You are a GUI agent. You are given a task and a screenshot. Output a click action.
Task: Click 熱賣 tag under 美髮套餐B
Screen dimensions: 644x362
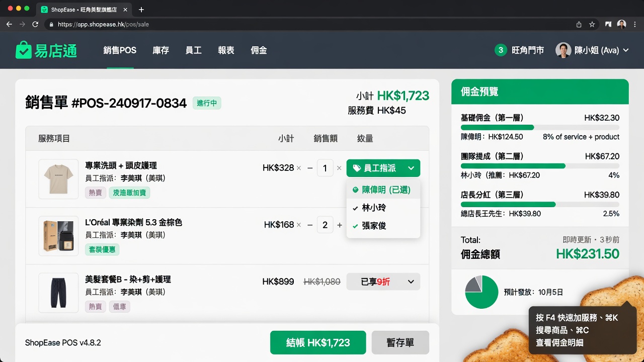pos(96,306)
